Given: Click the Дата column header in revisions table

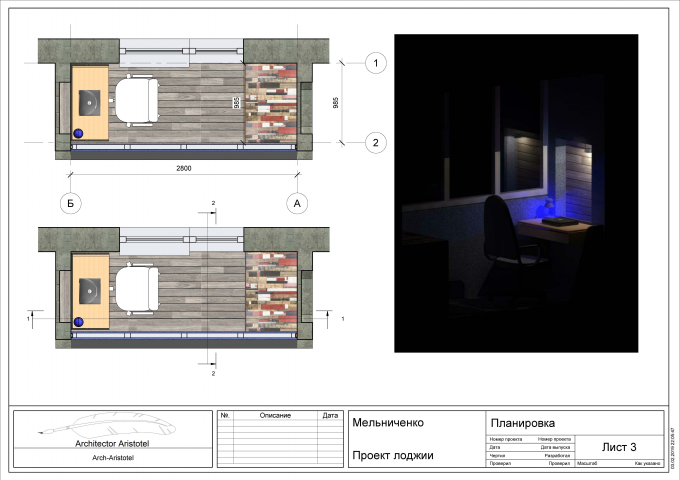Looking at the screenshot, I should [x=330, y=415].
